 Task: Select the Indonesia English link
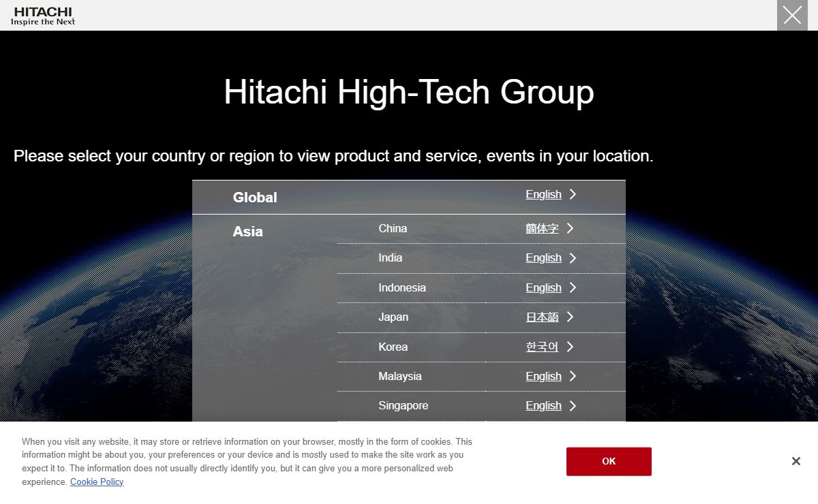coord(543,287)
